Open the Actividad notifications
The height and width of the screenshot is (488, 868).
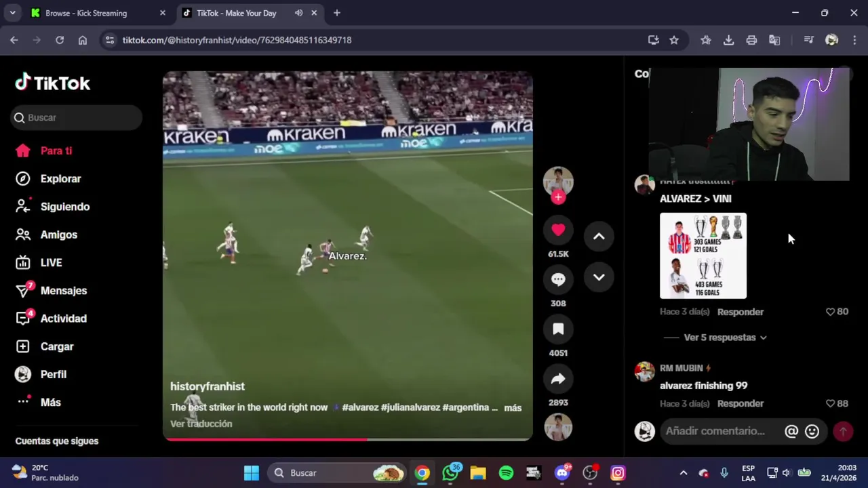[52, 319]
